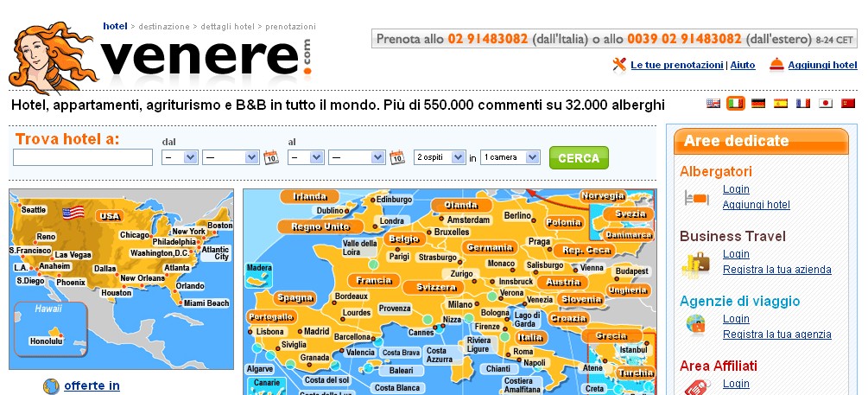Switch language with the British flag
The image size is (868, 395).
pos(713,104)
